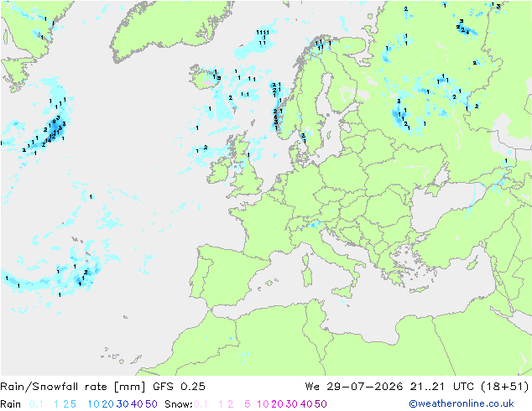532x411 pixels.
Task: Select the Snow legend value 50
Action: pyautogui.click(x=321, y=404)
